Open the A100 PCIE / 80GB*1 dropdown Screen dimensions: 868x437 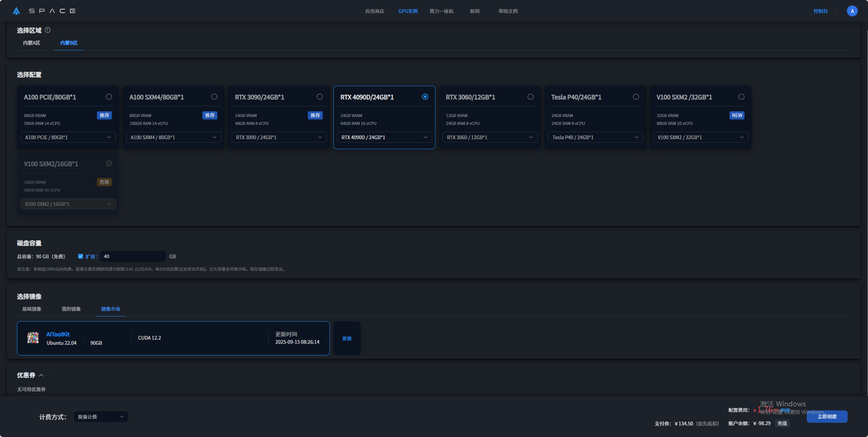pos(68,137)
